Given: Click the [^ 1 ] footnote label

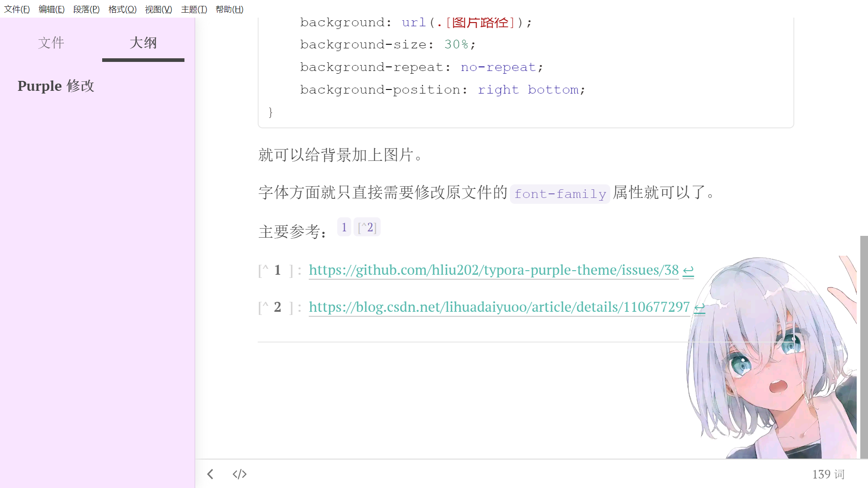Looking at the screenshot, I should click(276, 271).
